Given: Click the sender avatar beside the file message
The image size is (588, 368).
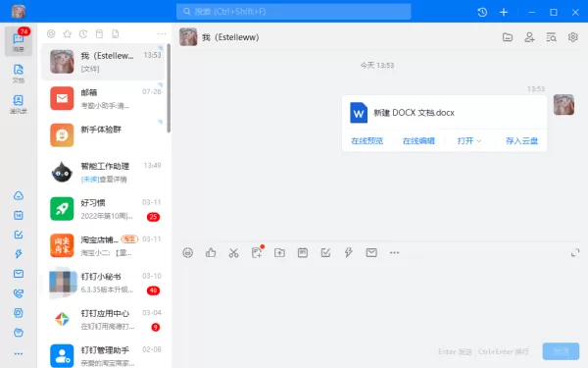Looking at the screenshot, I should tap(563, 105).
